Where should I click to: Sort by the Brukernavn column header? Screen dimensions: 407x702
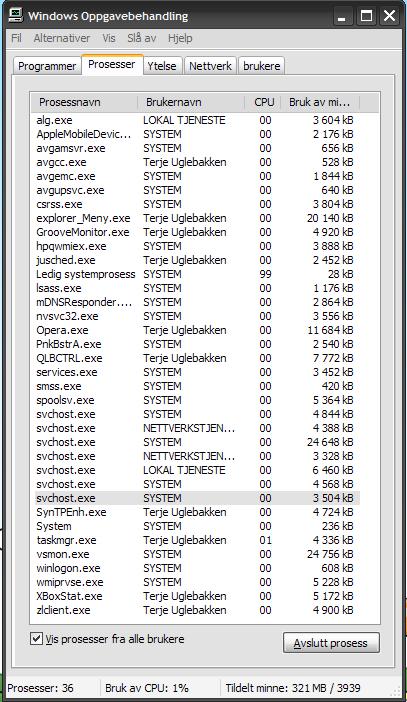coord(191,102)
